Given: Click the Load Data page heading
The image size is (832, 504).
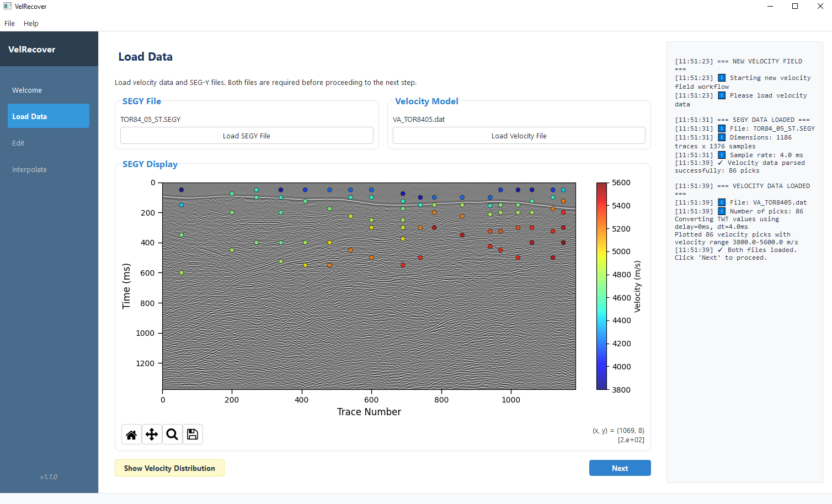Looking at the screenshot, I should click(145, 57).
